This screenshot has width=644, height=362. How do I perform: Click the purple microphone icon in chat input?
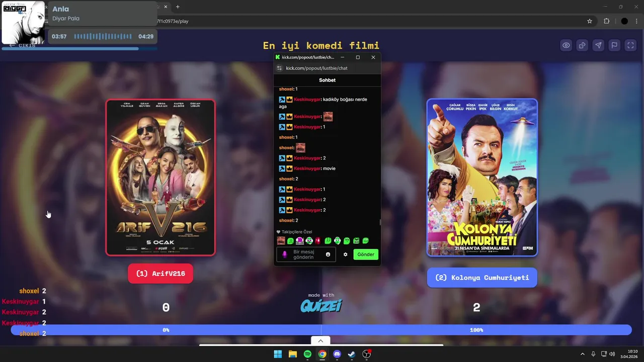[284, 254]
